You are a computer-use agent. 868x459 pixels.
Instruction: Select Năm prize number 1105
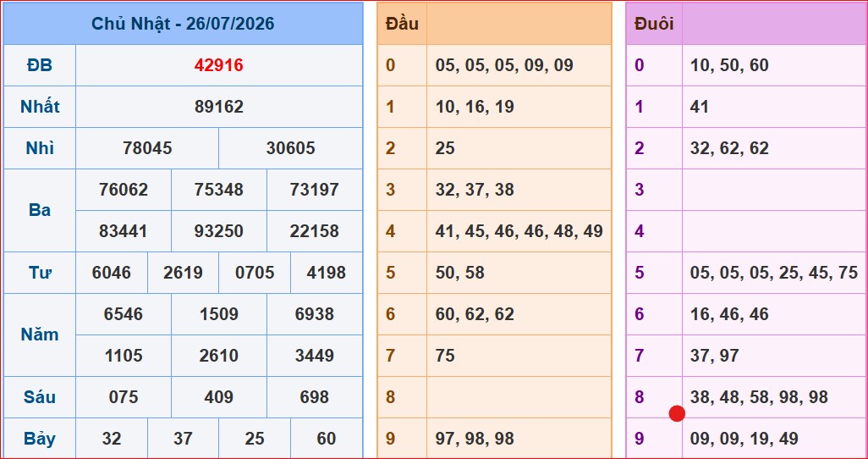click(124, 356)
